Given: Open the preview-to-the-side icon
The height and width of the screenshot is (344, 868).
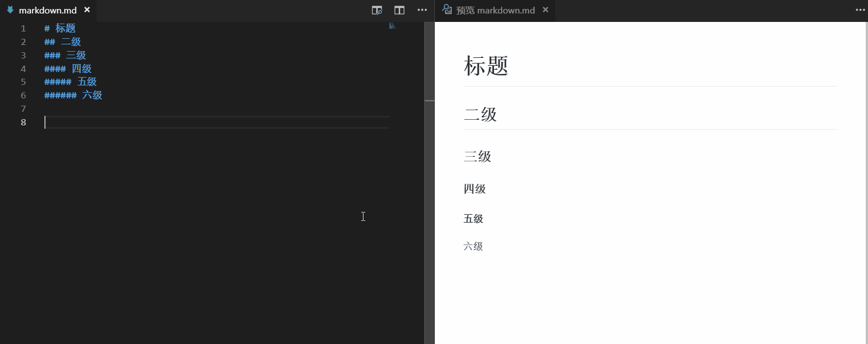Looking at the screenshot, I should (377, 10).
